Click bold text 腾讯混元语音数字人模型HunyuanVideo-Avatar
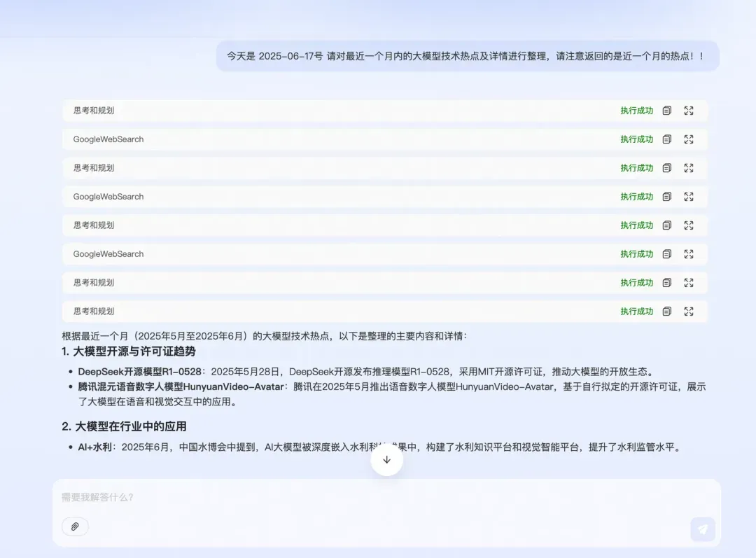This screenshot has height=558, width=756. tap(181, 386)
